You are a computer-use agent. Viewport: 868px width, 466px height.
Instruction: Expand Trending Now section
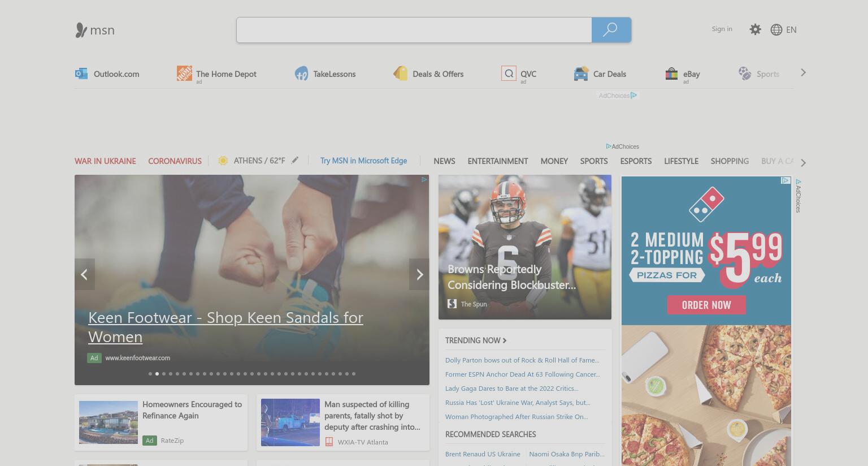coord(476,340)
